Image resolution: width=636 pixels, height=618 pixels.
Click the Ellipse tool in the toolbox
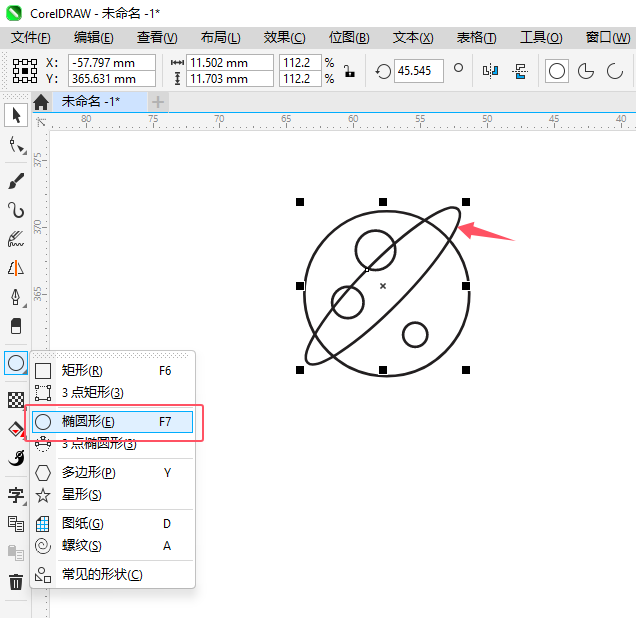coord(16,363)
